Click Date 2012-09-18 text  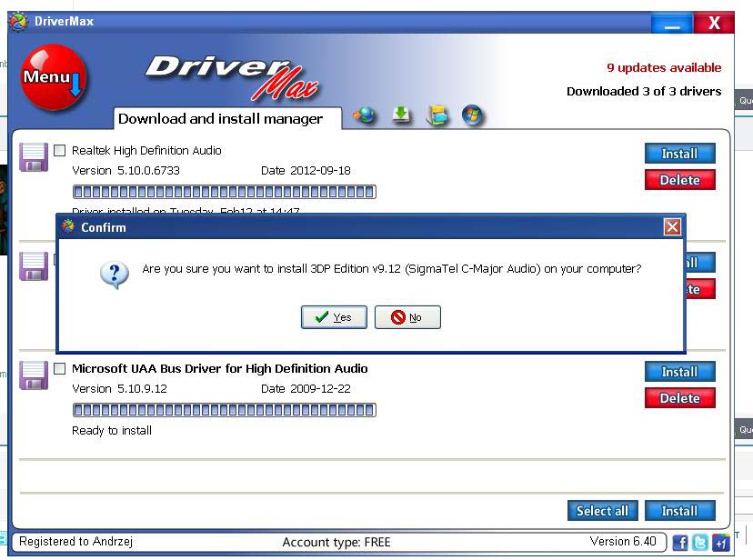point(306,171)
